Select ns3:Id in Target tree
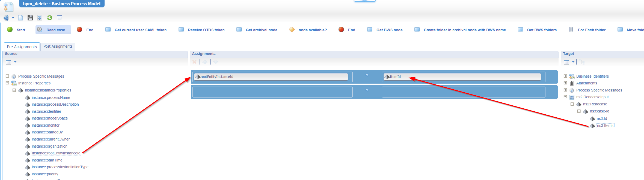The image size is (644, 180). pos(602,118)
